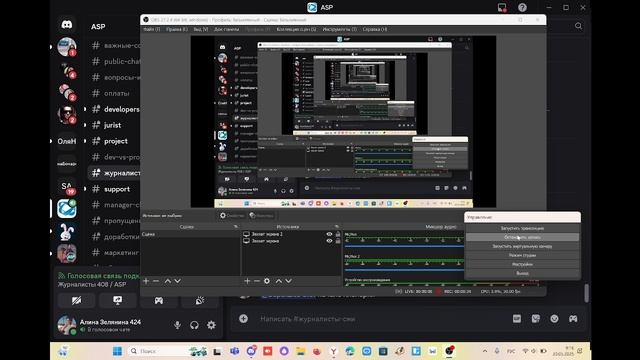Viewport: 640px width, 360px height.
Task: Select the active ASP server icon
Action: pyautogui.click(x=67, y=209)
